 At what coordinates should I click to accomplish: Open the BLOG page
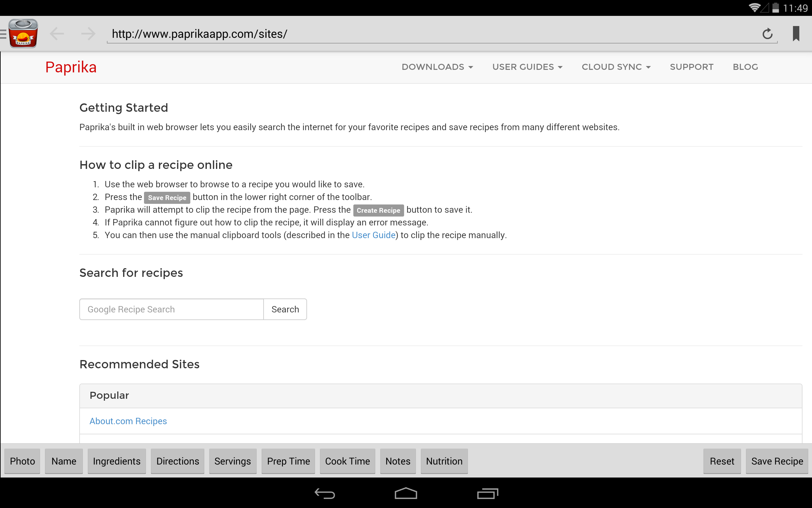pyautogui.click(x=745, y=67)
